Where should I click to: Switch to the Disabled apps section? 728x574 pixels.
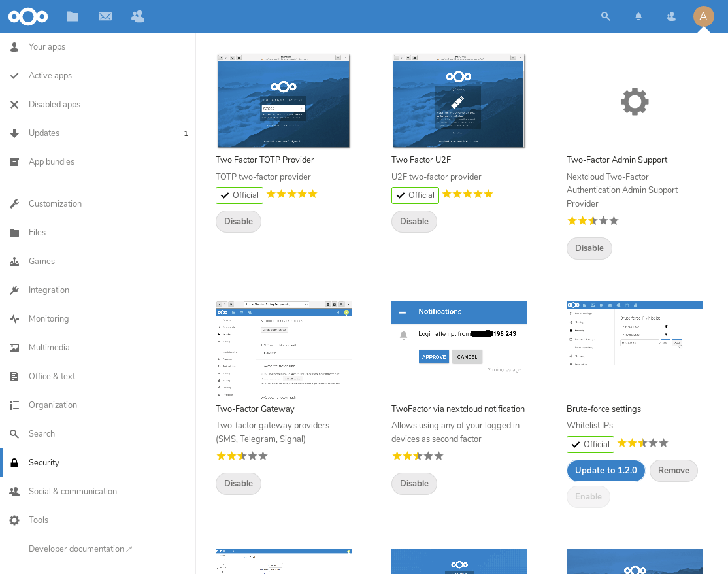click(x=54, y=104)
